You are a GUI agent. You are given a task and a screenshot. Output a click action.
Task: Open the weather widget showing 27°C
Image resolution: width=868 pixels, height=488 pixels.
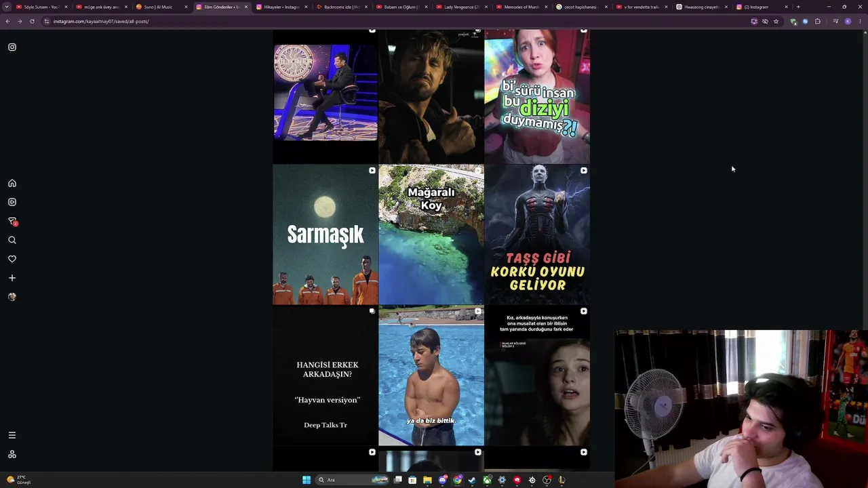(19, 480)
